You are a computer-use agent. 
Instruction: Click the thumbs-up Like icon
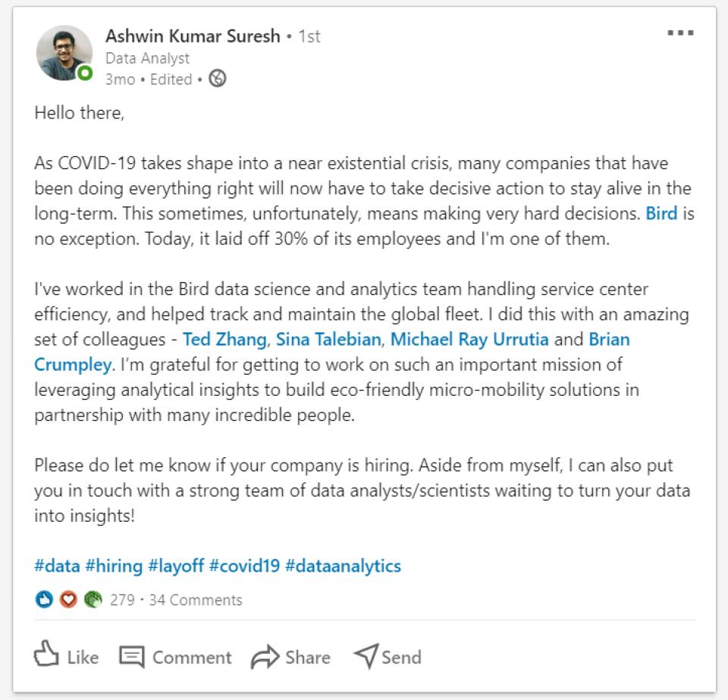(48, 655)
